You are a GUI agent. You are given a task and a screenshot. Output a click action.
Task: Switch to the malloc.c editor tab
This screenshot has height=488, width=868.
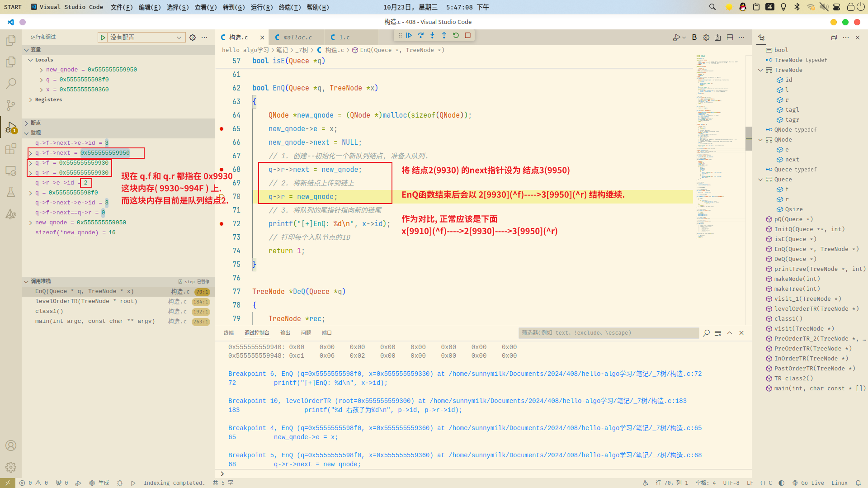pos(297,38)
